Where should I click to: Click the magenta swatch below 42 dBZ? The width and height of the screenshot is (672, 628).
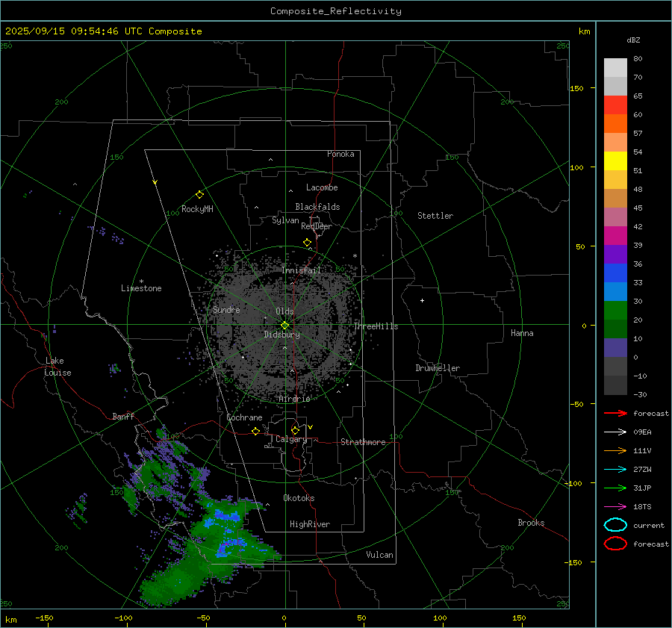(615, 235)
